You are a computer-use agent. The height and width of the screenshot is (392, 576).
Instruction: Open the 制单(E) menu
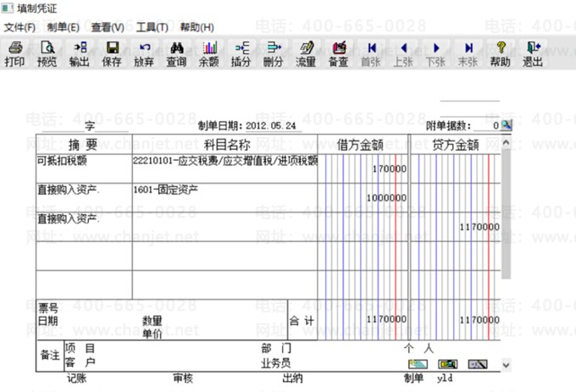pyautogui.click(x=63, y=28)
